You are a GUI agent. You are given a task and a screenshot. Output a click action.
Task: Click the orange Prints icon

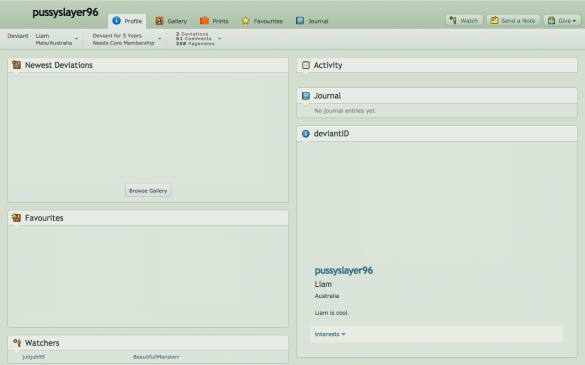pos(204,21)
